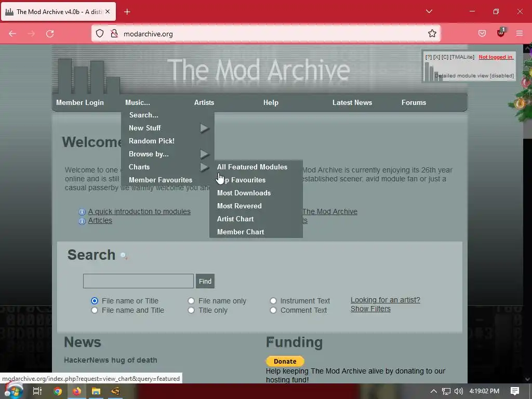Click the modarchive.org address bar
532x399 pixels.
click(266, 34)
